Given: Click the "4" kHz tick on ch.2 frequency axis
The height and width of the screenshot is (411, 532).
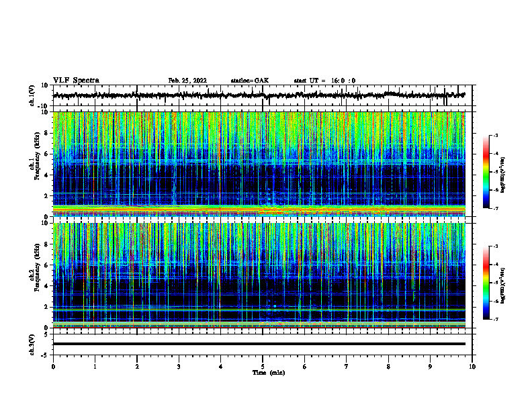Looking at the screenshot, I should tap(47, 286).
